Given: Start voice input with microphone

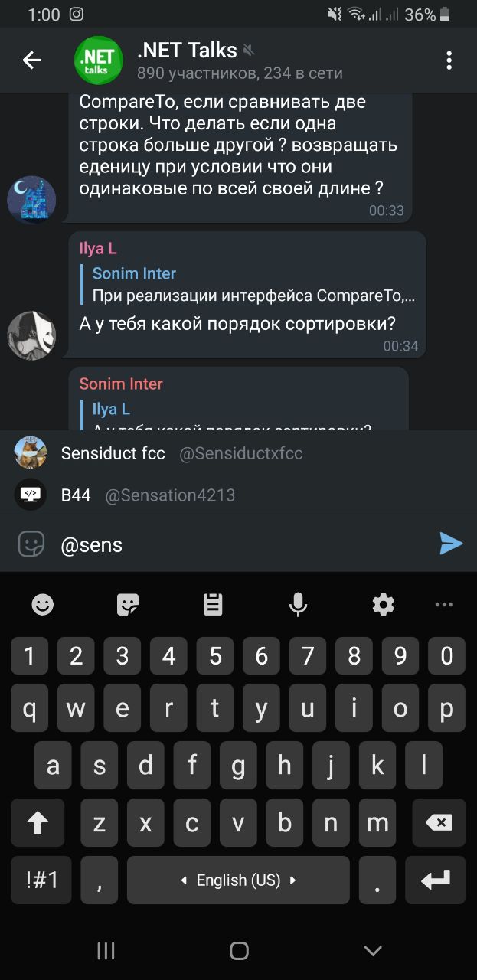Looking at the screenshot, I should [298, 605].
